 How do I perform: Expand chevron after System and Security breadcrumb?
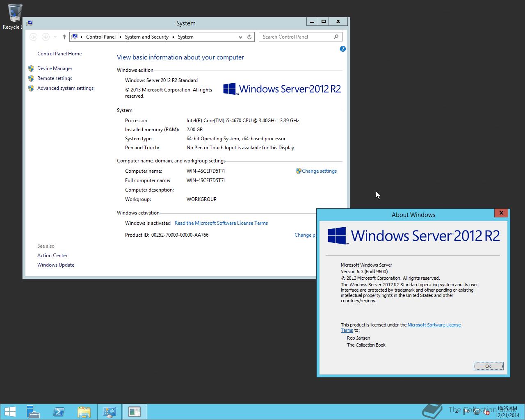click(x=173, y=37)
